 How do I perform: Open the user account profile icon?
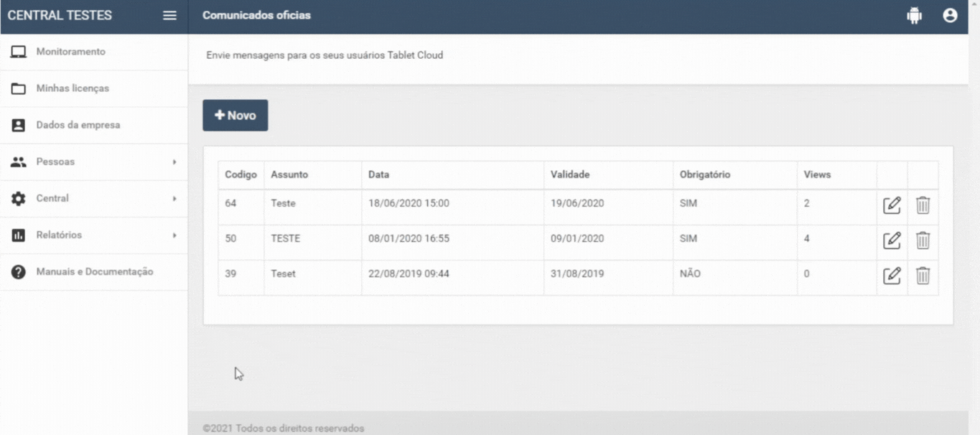coord(950,16)
